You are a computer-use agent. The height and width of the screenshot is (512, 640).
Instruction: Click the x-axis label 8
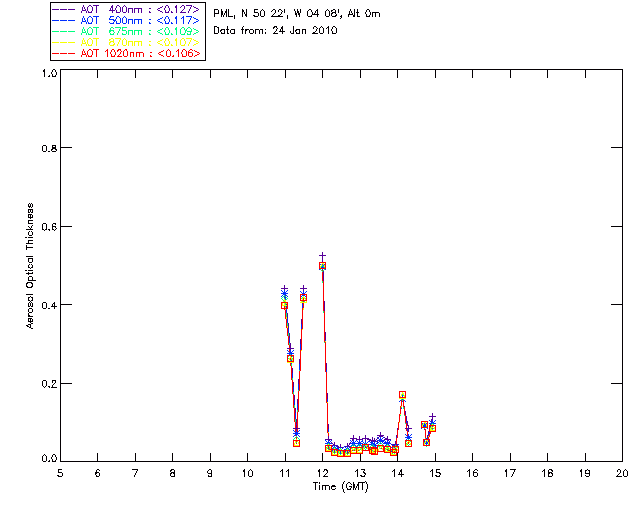173,473
